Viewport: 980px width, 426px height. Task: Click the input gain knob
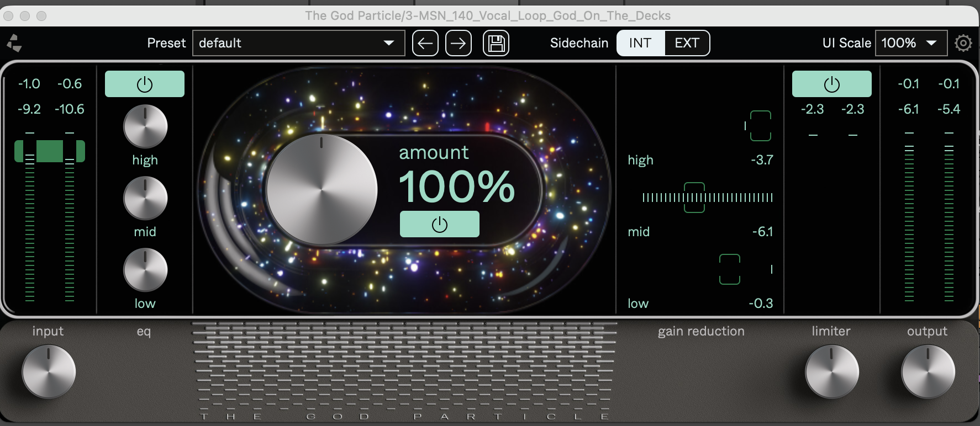coord(49,372)
